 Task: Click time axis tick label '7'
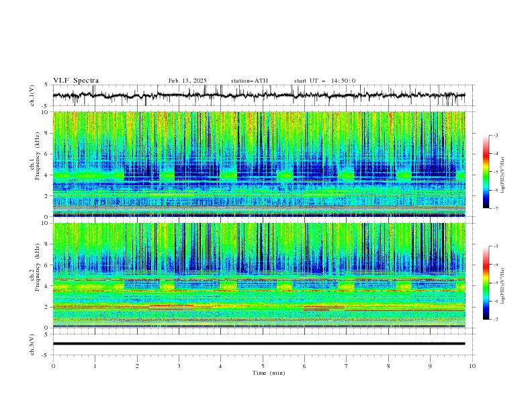(347, 366)
